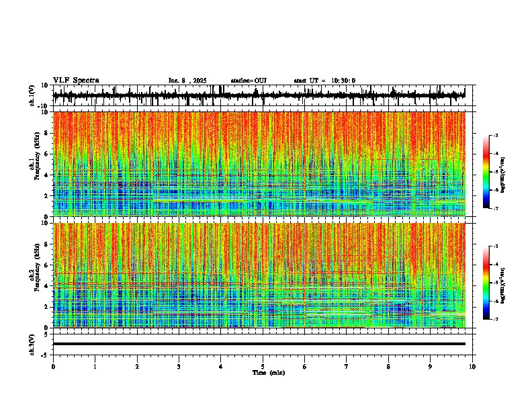Click the "1" tick on the time axis
This screenshot has height=411, width=532.
click(x=95, y=367)
